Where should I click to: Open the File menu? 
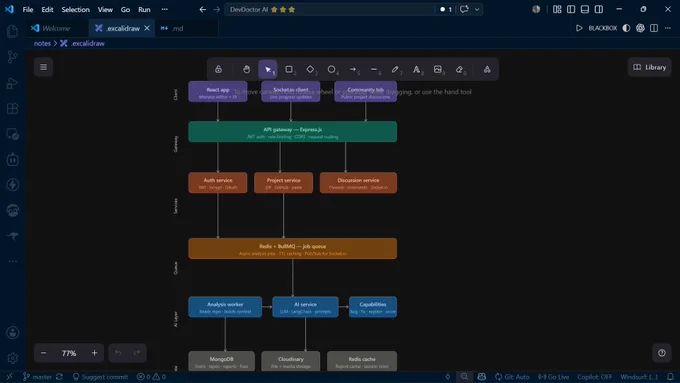tap(28, 10)
